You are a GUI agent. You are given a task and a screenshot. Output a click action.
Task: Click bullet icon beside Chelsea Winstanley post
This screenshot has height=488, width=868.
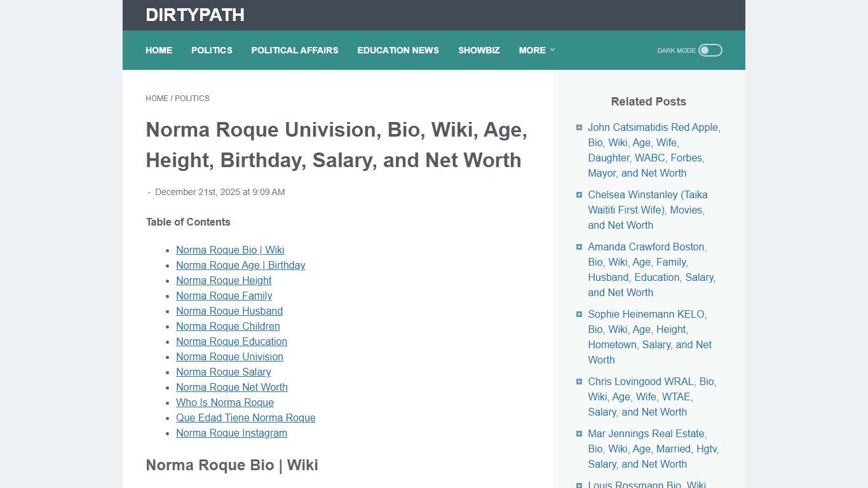pyautogui.click(x=579, y=194)
